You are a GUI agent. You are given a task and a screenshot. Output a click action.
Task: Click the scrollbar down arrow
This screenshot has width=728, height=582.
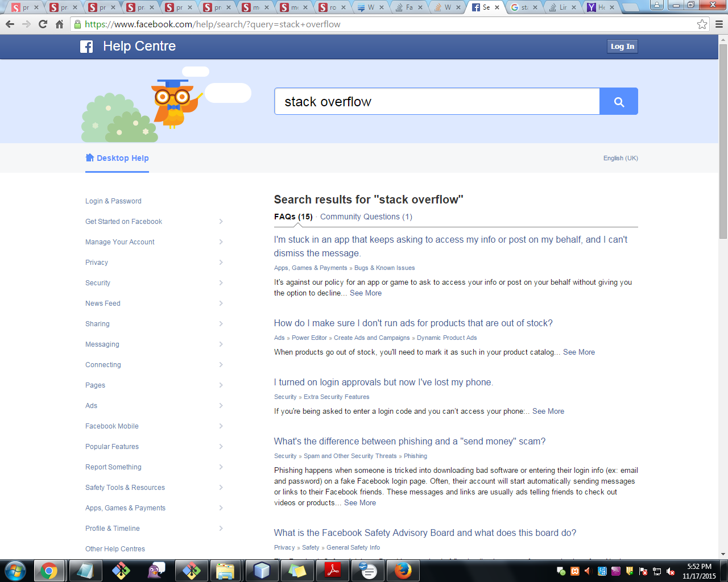click(x=723, y=554)
